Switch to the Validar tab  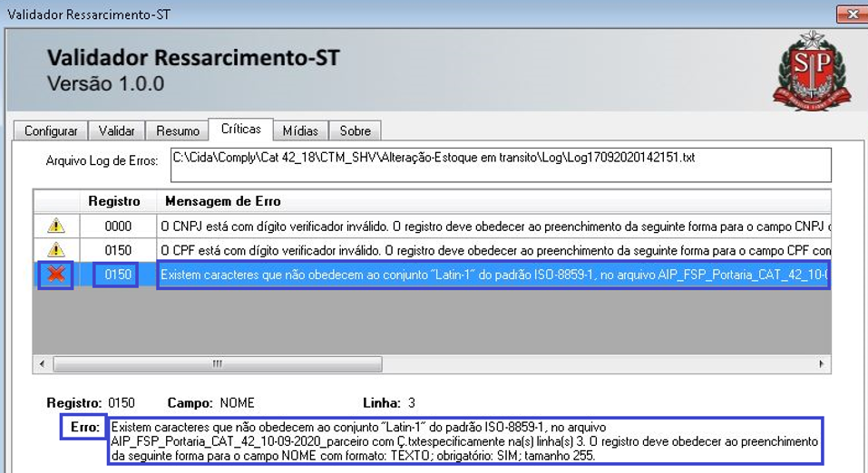[x=116, y=130]
